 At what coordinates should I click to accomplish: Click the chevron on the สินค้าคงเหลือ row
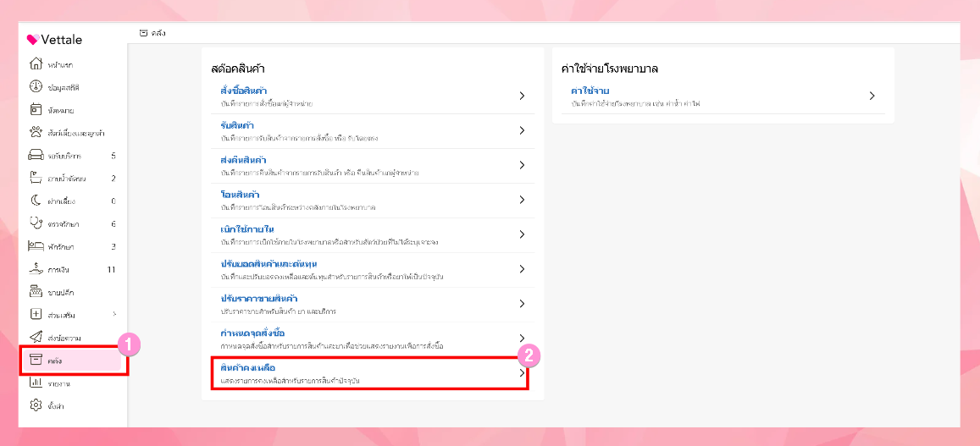(x=522, y=373)
